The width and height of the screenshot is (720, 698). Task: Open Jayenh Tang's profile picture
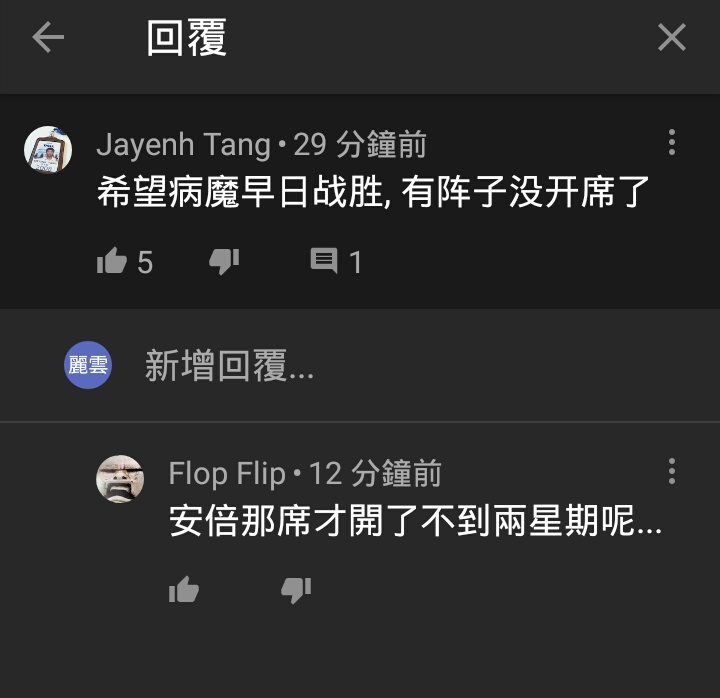click(x=48, y=150)
